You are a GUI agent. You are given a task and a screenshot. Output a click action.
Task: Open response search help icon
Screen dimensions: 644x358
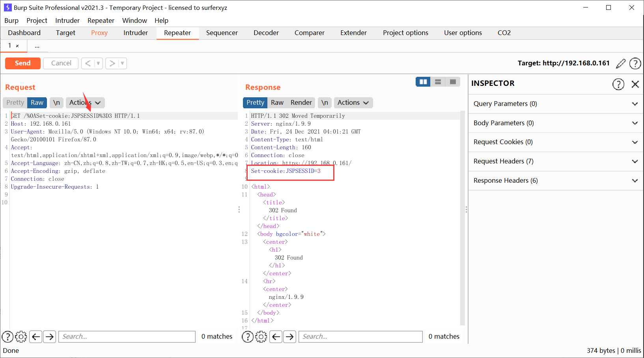click(248, 337)
